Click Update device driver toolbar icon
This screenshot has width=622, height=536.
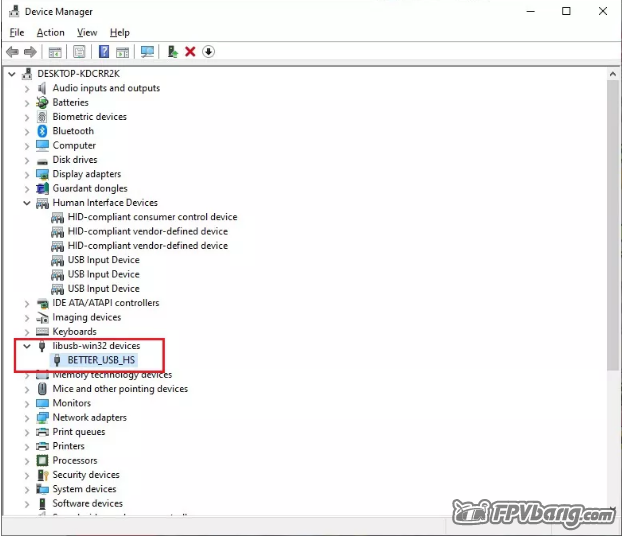click(172, 52)
